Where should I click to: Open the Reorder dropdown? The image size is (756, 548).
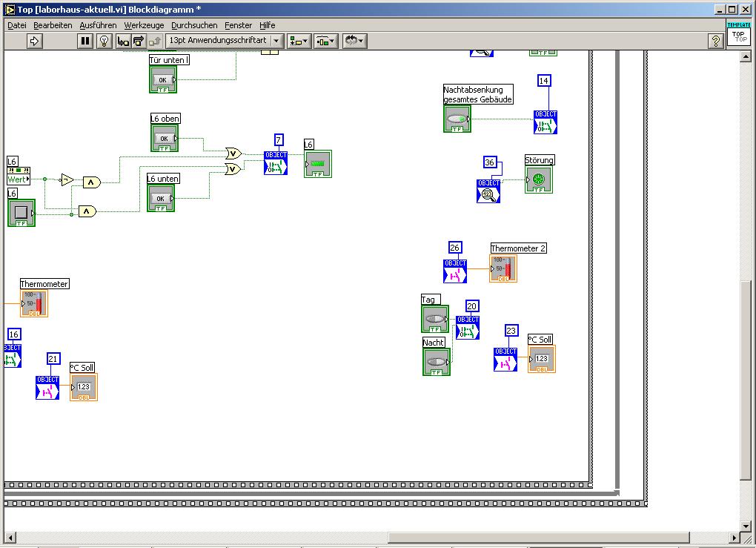355,41
